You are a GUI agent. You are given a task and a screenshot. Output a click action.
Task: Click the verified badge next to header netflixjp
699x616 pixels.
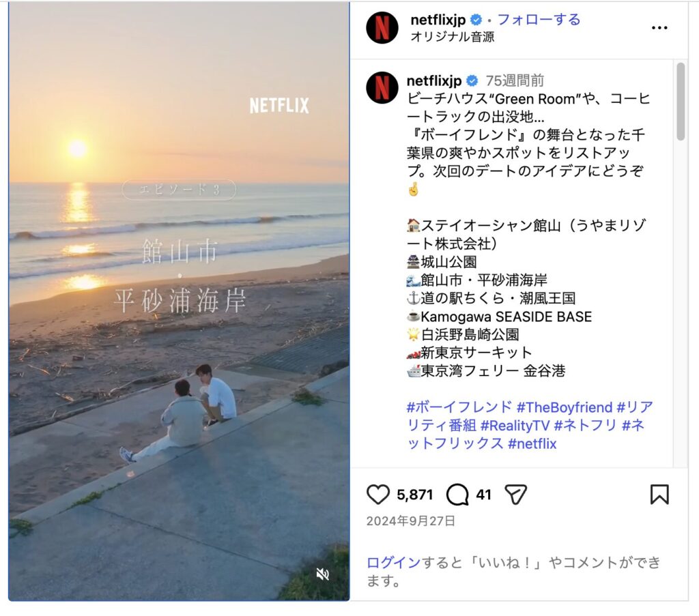coord(476,20)
